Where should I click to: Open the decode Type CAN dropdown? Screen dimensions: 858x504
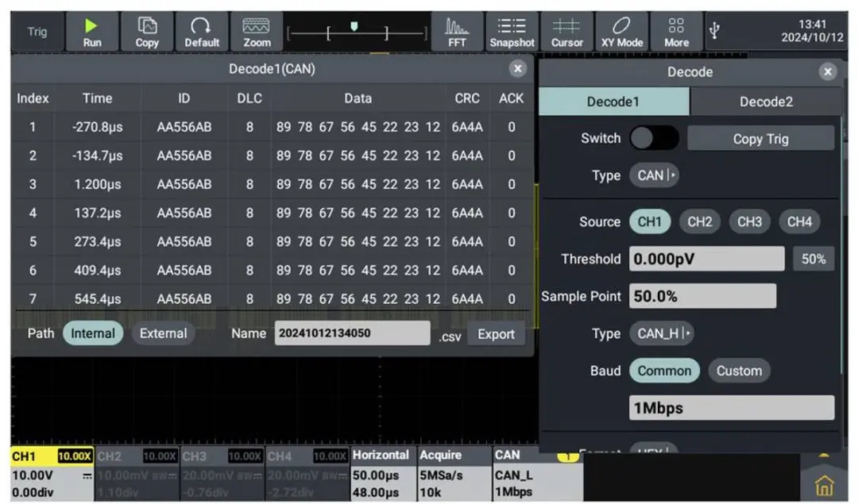[655, 175]
